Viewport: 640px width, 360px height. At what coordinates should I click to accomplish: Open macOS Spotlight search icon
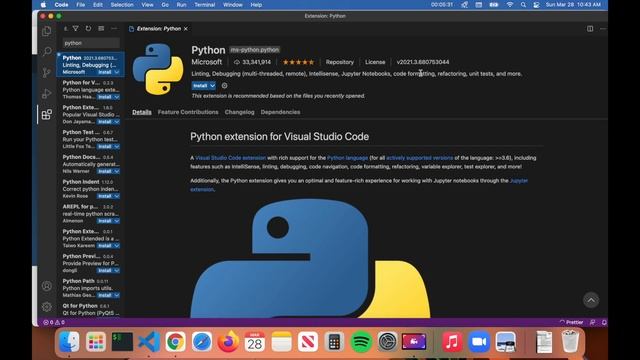pyautogui.click(x=523, y=5)
